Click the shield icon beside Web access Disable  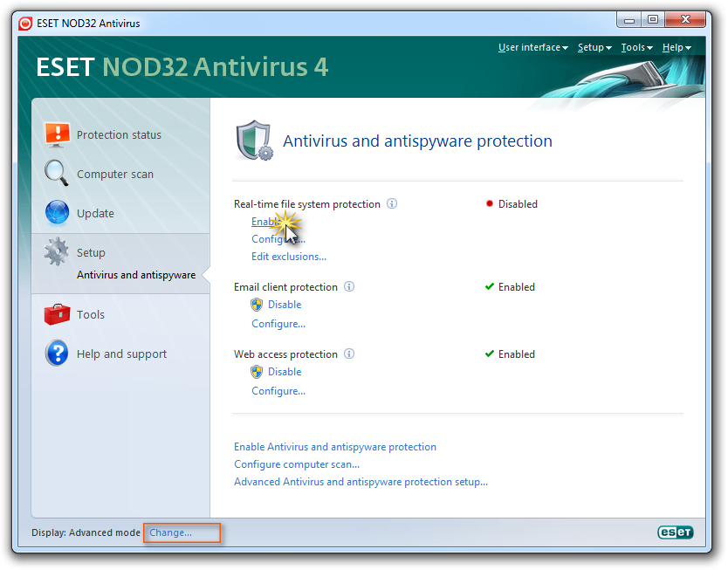click(x=257, y=372)
